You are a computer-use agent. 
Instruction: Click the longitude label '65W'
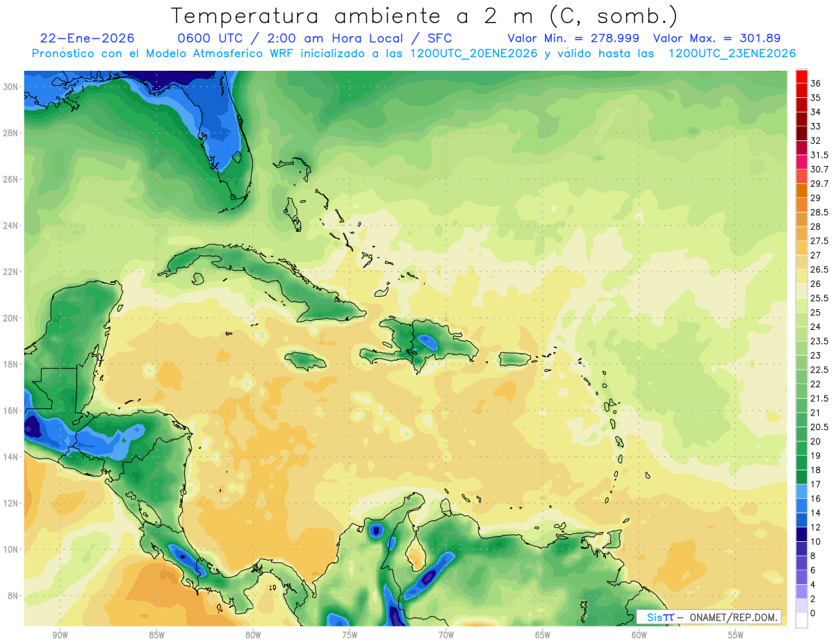coord(543,635)
